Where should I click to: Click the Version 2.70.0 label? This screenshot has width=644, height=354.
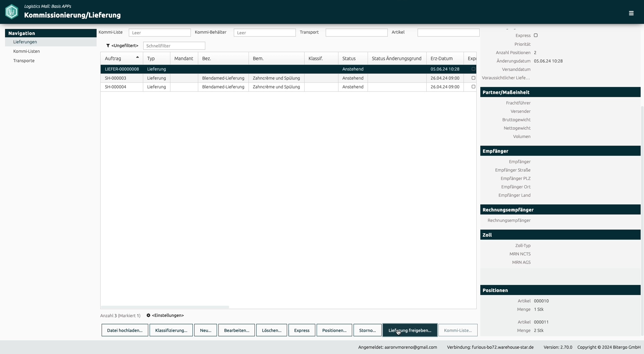[558, 347]
